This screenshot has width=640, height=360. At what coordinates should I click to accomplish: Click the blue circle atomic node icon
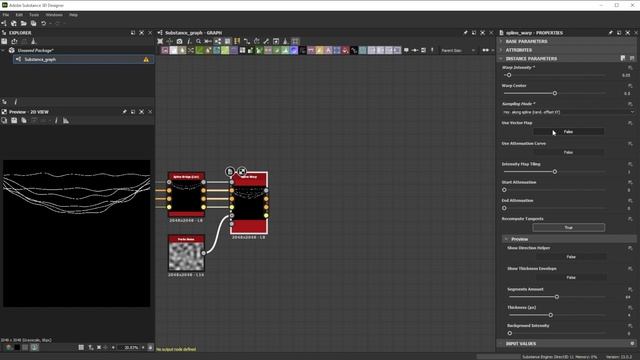[294, 50]
